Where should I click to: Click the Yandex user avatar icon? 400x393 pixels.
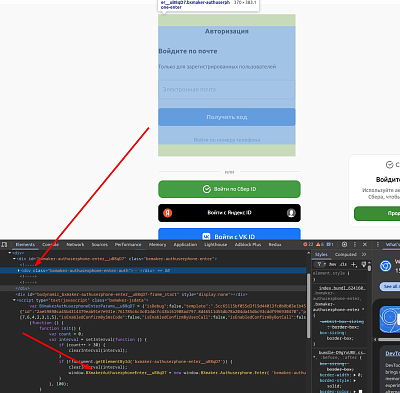(291, 213)
